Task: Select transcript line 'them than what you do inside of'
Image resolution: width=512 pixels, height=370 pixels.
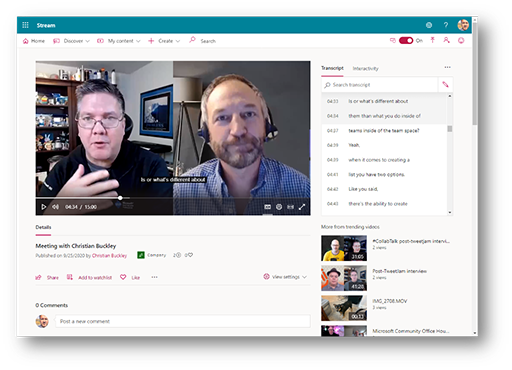Action: [384, 116]
